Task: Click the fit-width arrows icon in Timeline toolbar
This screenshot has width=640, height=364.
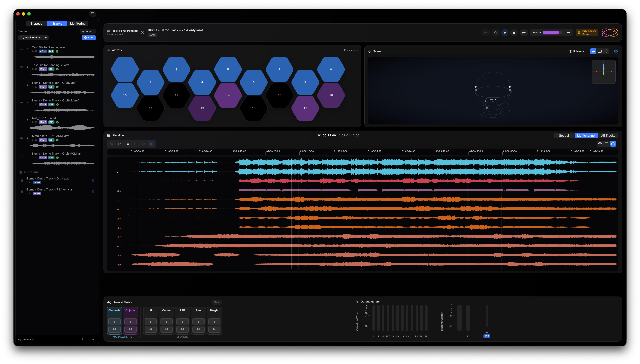Action: pyautogui.click(x=136, y=144)
